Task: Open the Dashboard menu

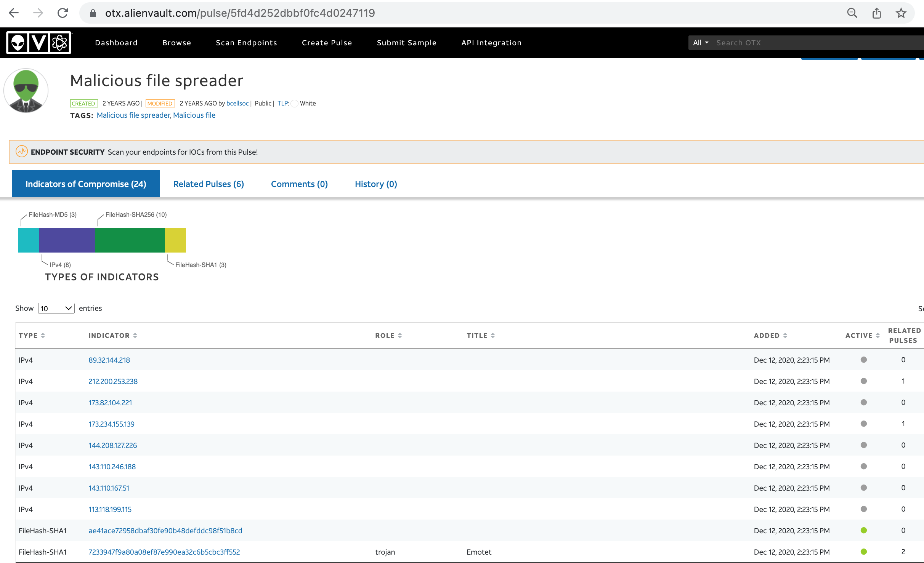Action: pos(116,43)
